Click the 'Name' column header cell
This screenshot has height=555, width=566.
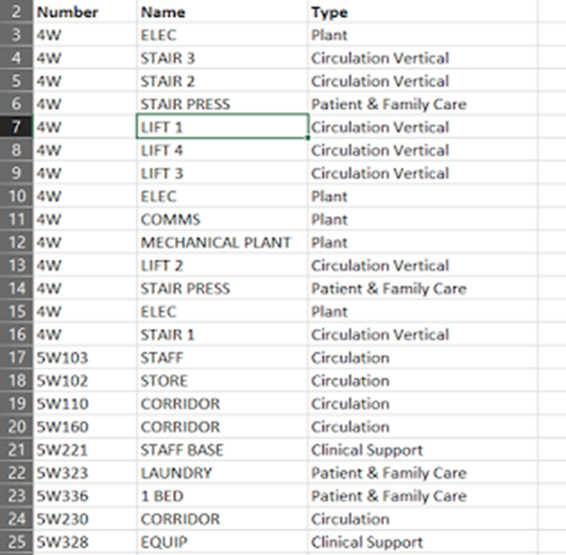tap(222, 12)
